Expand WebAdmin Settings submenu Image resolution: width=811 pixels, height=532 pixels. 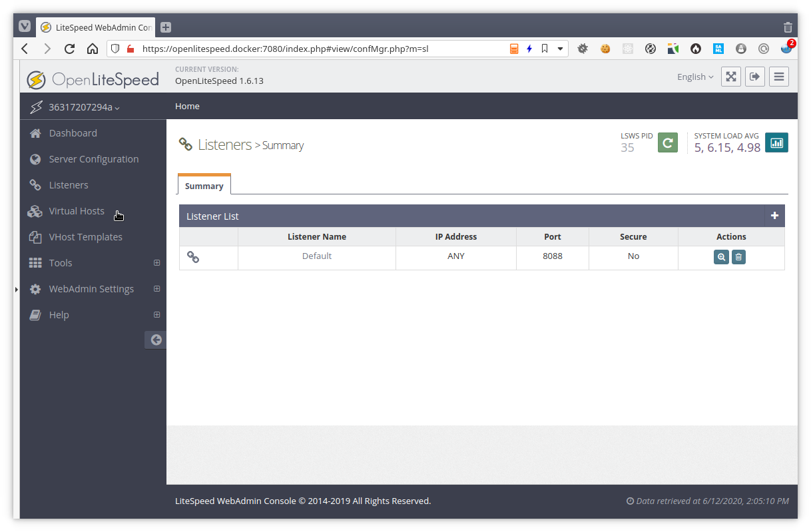[157, 289]
